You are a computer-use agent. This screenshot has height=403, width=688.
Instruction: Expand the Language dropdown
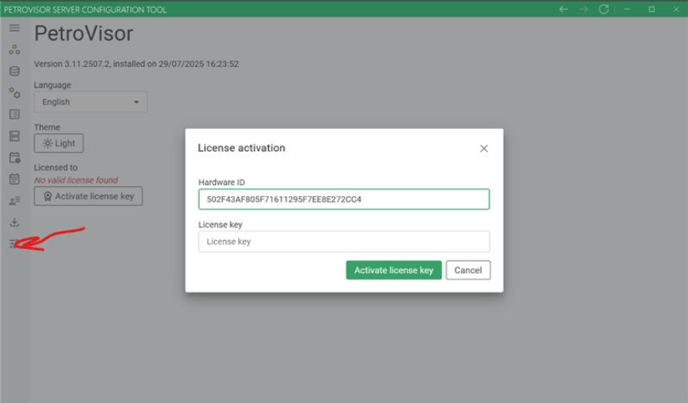(x=90, y=102)
